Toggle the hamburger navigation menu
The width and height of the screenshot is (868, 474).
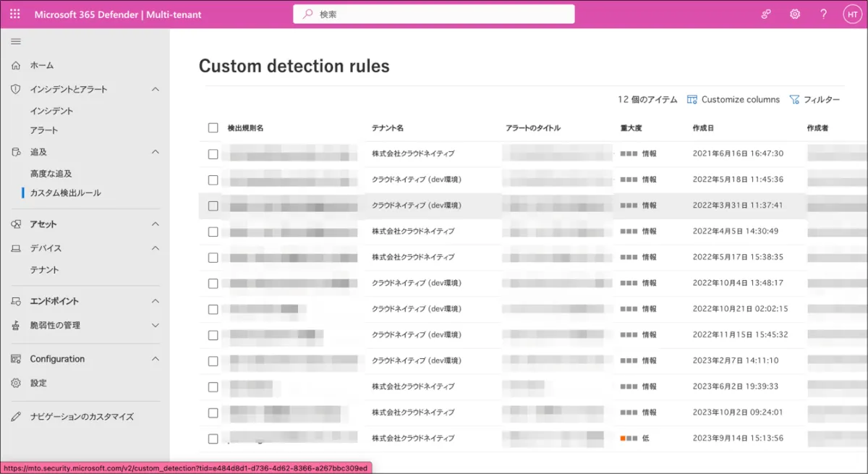point(16,41)
